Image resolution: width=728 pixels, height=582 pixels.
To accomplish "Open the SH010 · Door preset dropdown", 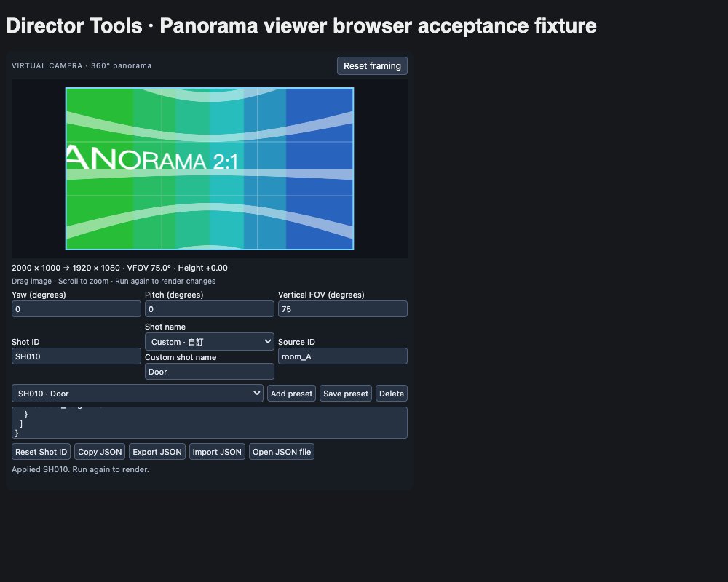I will click(x=138, y=394).
